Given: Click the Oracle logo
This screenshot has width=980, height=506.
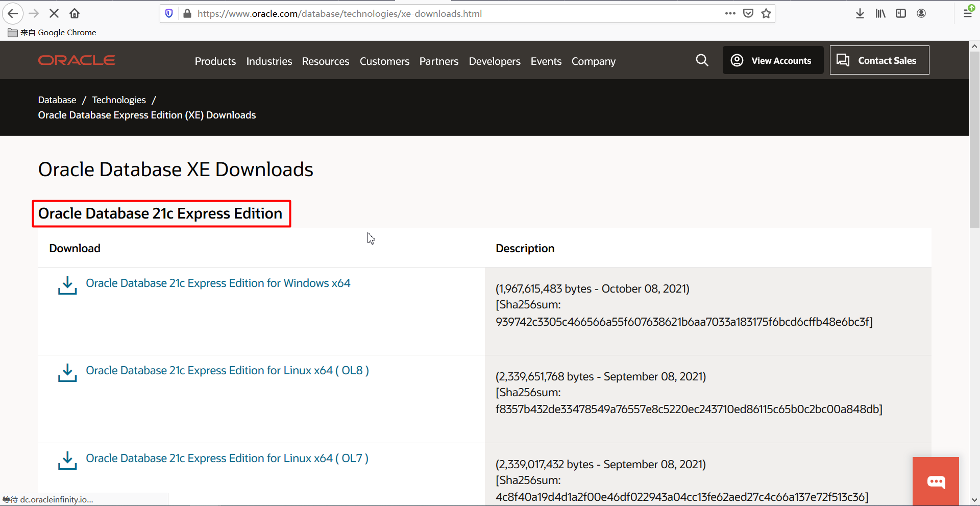Looking at the screenshot, I should pos(77,60).
